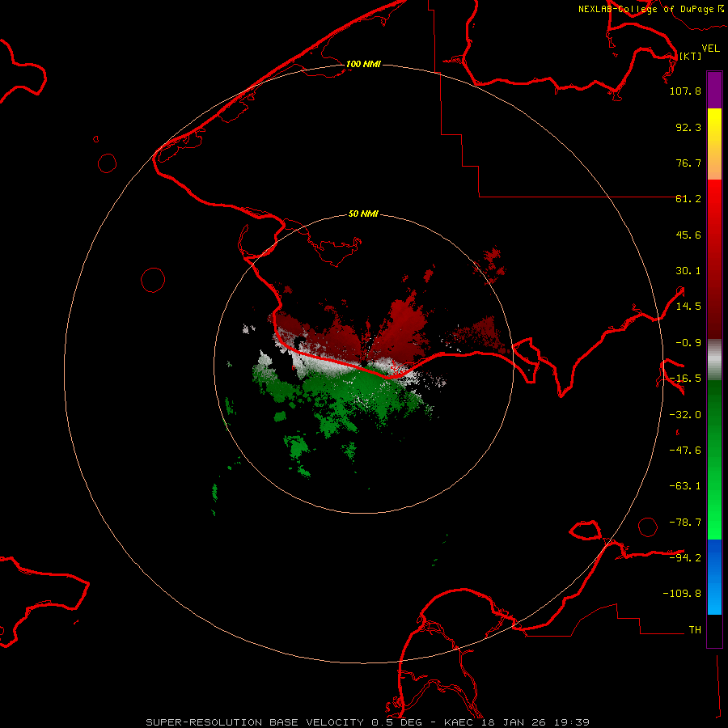Click the 107.8 legend value
Viewport: 728px width, 728px height.
pos(685,91)
